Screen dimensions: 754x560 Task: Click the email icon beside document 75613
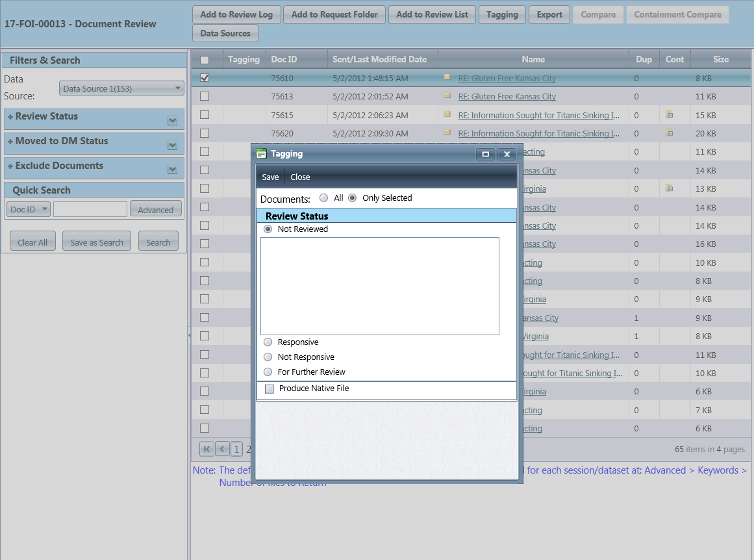point(447,96)
